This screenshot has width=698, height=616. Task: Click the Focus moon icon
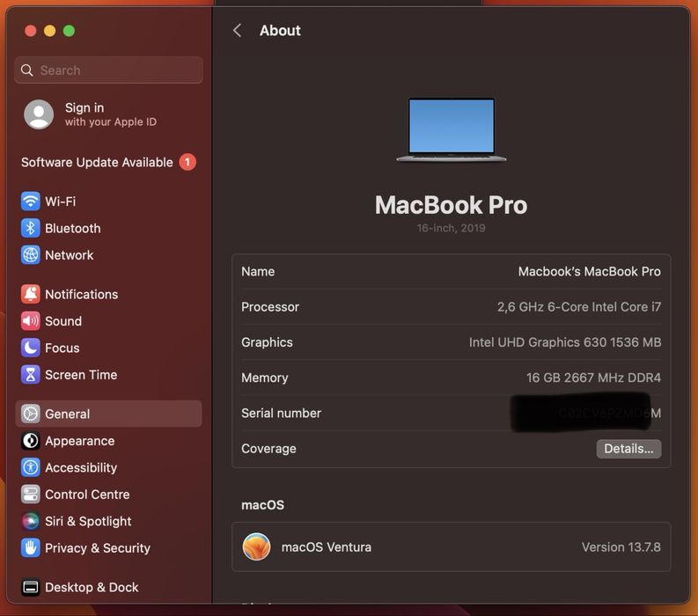click(x=30, y=348)
